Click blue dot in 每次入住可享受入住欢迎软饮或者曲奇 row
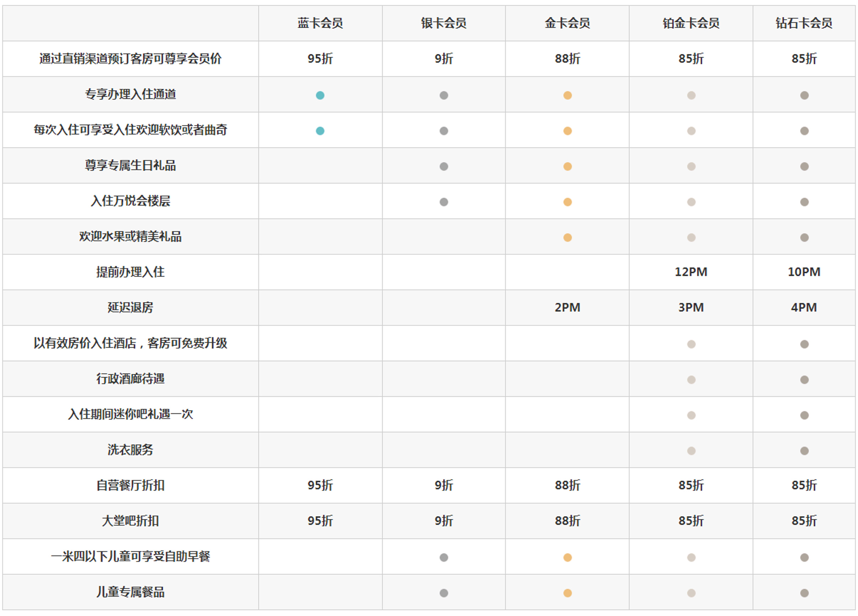The width and height of the screenshot is (858, 616). click(320, 131)
